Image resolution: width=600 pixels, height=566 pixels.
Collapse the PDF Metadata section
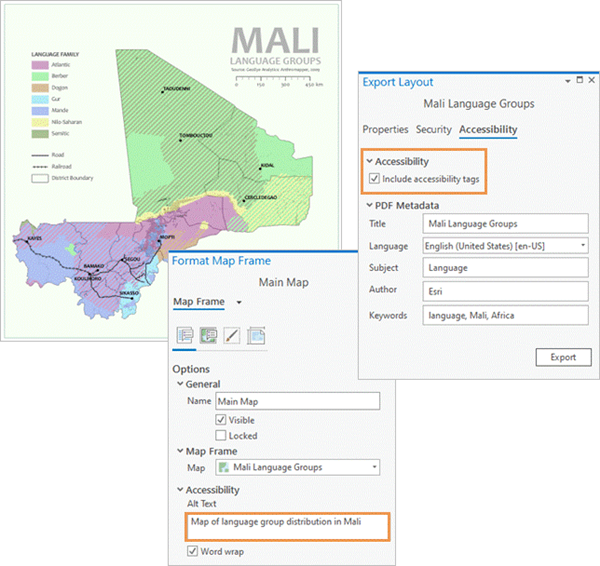(369, 205)
